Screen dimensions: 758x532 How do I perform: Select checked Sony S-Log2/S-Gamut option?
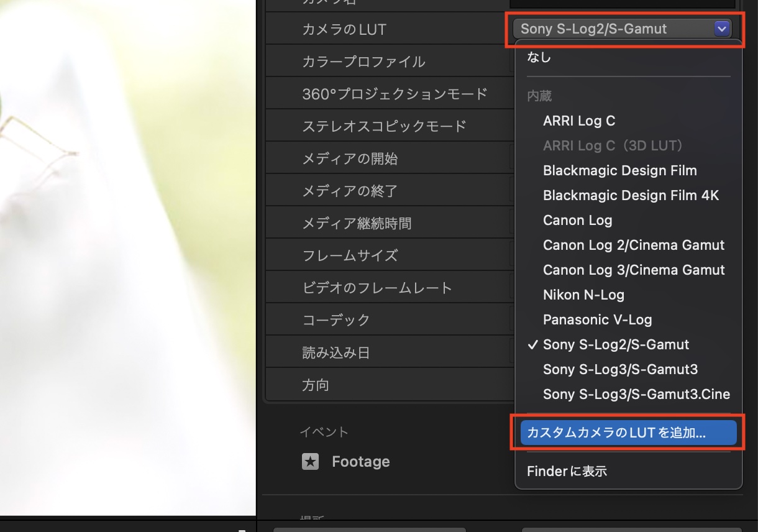[616, 344]
